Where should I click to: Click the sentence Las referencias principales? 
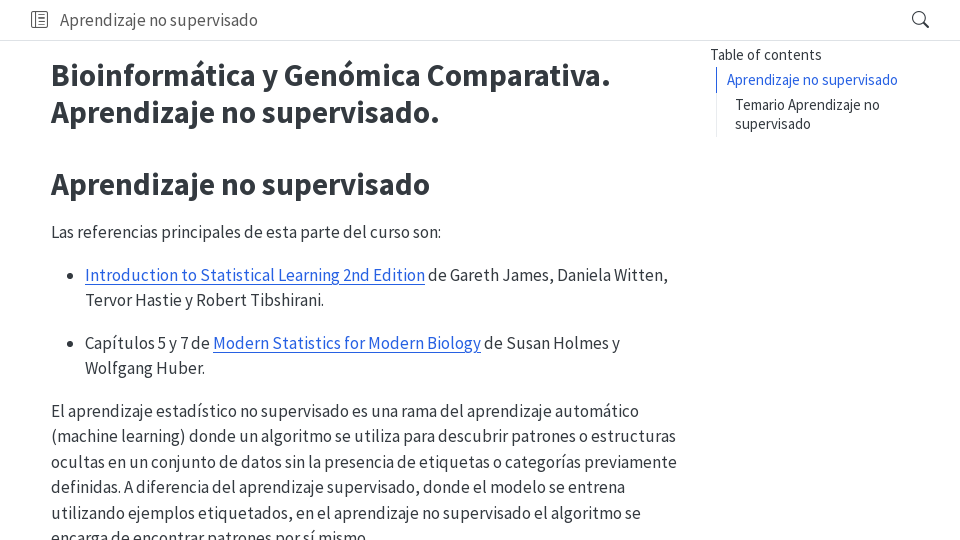[245, 232]
